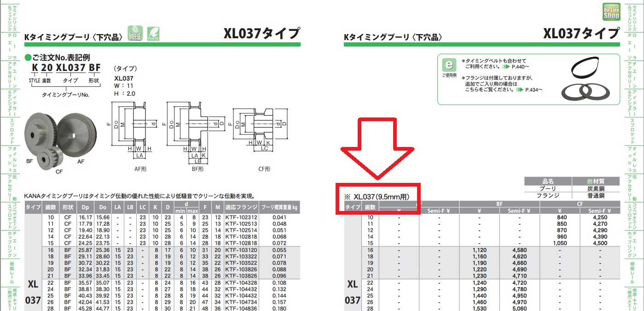This screenshot has height=311, width=644.
Task: Click flange code KTF-103522
Action: (x=241, y=263)
